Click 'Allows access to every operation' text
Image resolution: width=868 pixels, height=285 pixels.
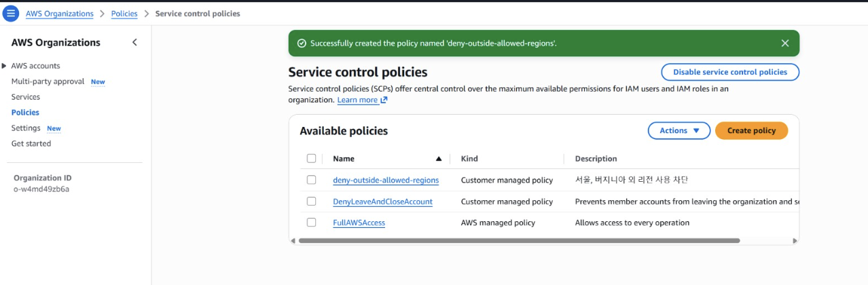click(x=632, y=223)
